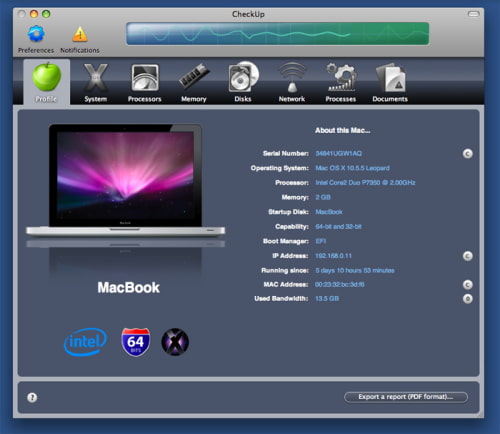
Task: Click the IP address value 192.168.0.11
Action: click(x=333, y=256)
